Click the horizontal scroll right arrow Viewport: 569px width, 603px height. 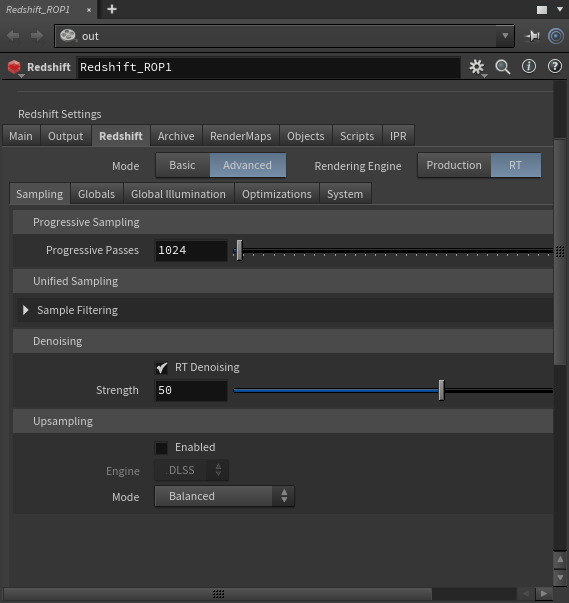click(x=543, y=594)
